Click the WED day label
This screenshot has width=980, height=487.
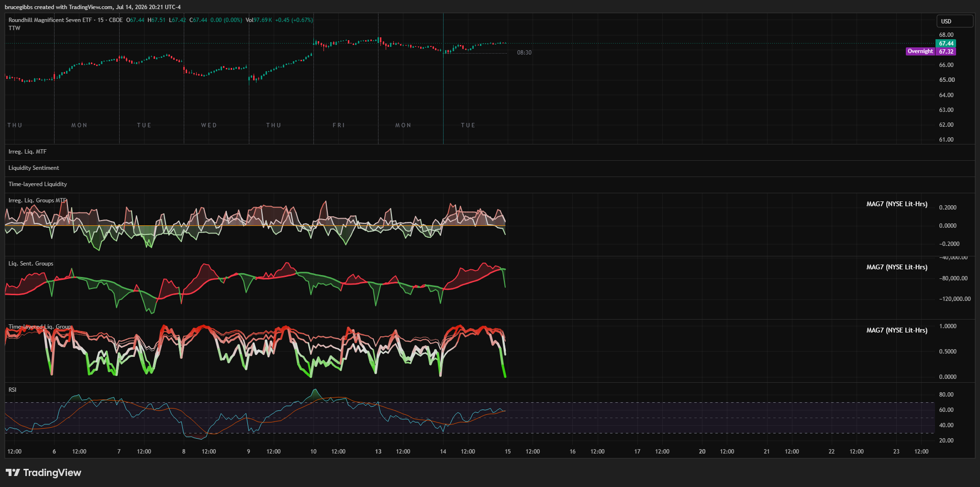209,125
